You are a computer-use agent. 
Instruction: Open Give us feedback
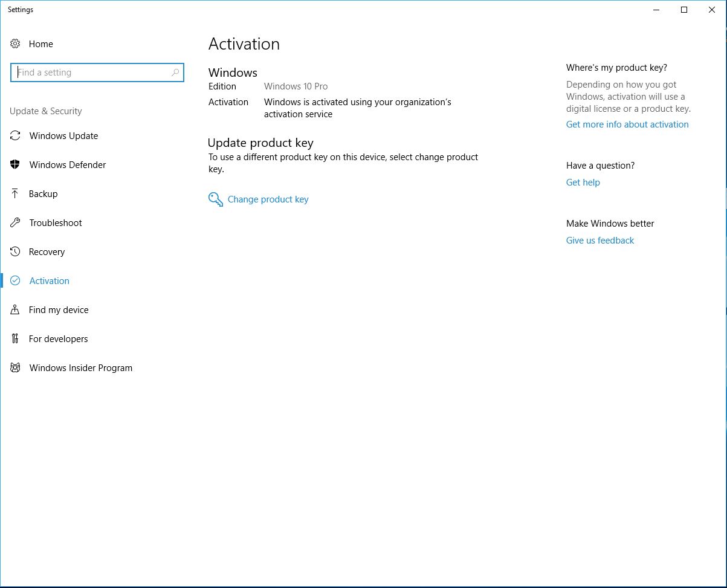pyautogui.click(x=599, y=240)
